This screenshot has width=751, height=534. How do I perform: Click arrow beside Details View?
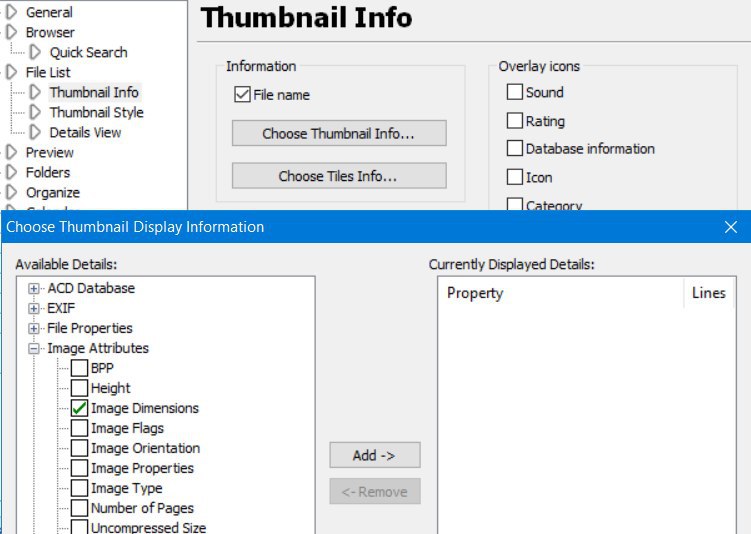pos(35,132)
